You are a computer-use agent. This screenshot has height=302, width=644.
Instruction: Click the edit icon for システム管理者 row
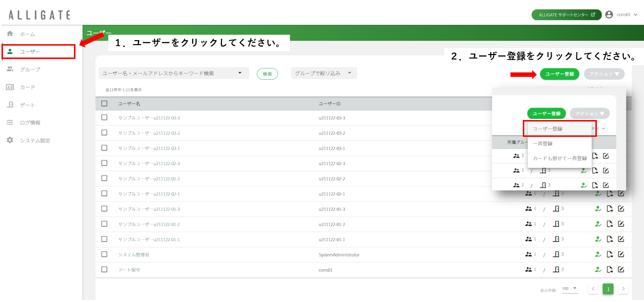(621, 254)
